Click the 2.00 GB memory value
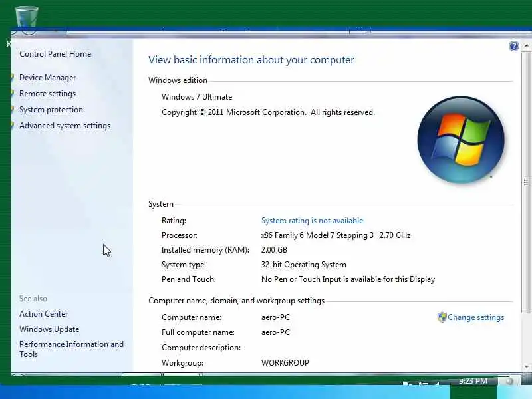Viewport: 532px width, 399px height. pyautogui.click(x=274, y=250)
